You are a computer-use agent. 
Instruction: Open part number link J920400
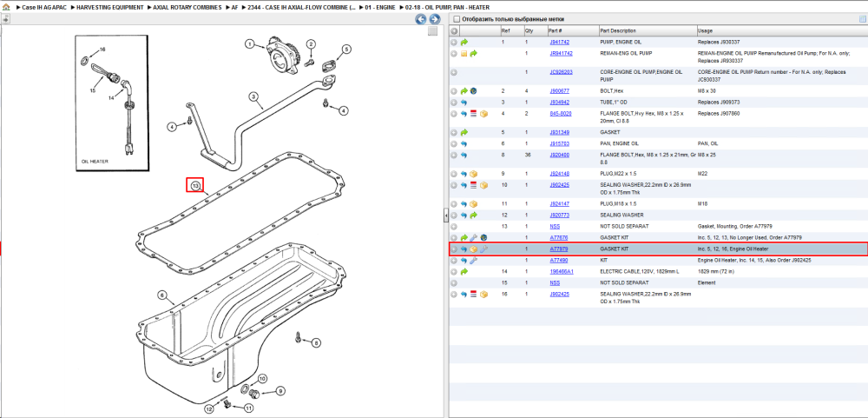[x=559, y=156]
